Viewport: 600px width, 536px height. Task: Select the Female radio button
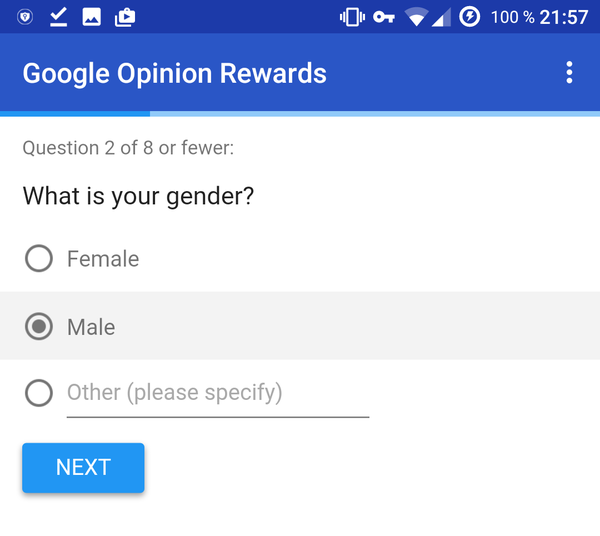pyautogui.click(x=39, y=259)
